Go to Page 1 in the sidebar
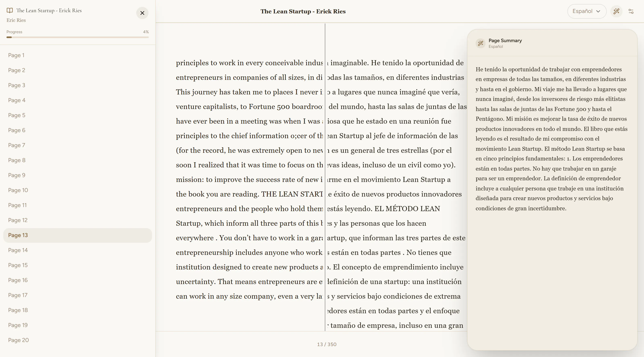This screenshot has height=357, width=644. (77, 55)
